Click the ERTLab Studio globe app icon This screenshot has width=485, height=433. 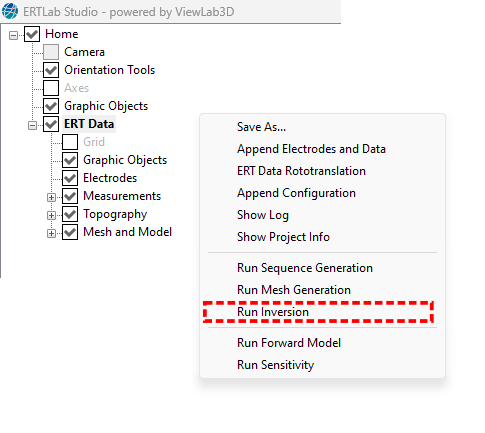pos(10,11)
